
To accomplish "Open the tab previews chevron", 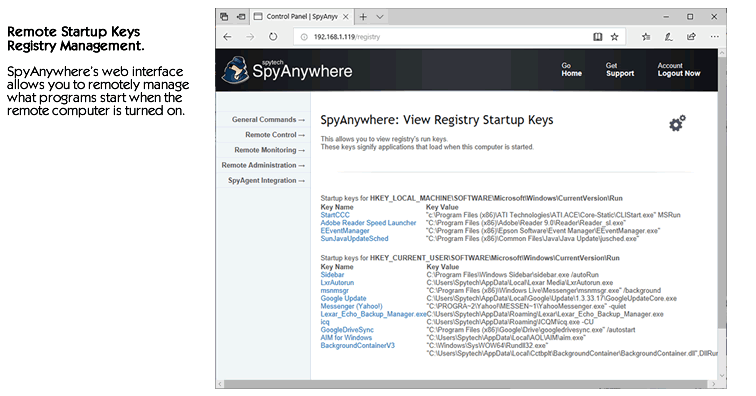I will point(380,17).
